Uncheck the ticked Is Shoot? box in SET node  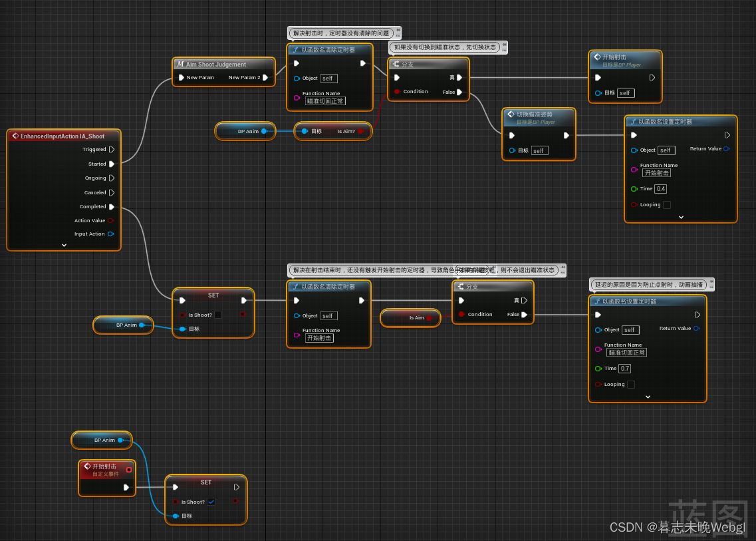[x=211, y=502]
